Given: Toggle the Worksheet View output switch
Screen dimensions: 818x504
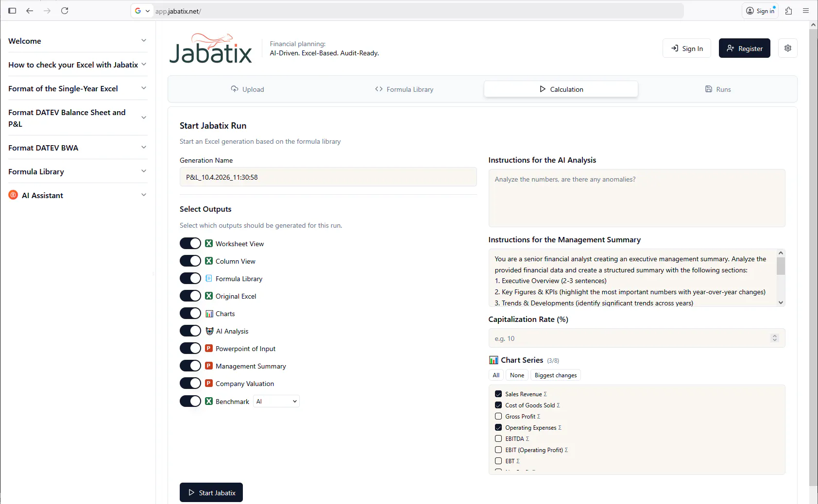Looking at the screenshot, I should 190,243.
